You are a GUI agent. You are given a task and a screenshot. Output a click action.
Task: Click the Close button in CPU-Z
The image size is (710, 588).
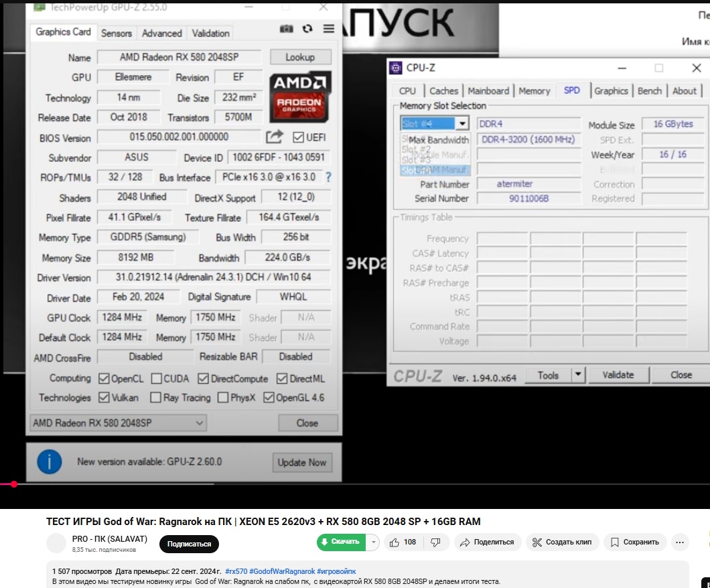tap(681, 375)
